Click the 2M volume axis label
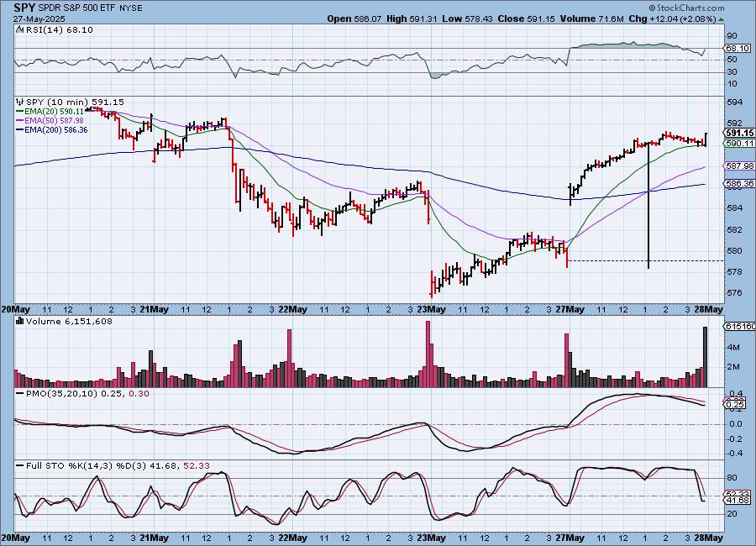The width and height of the screenshot is (756, 546). coord(733,366)
